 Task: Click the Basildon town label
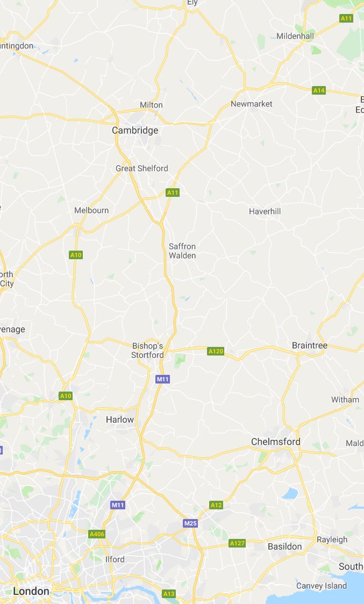(x=284, y=546)
